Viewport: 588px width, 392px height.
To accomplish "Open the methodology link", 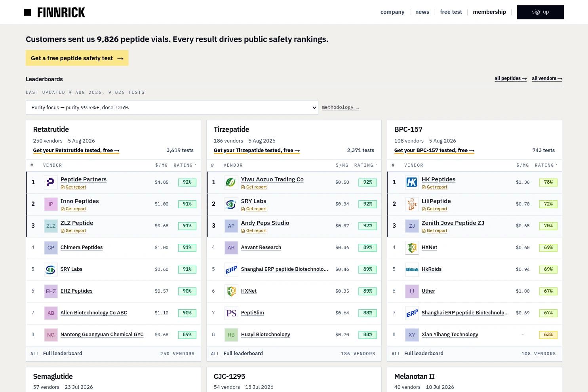I will [341, 107].
